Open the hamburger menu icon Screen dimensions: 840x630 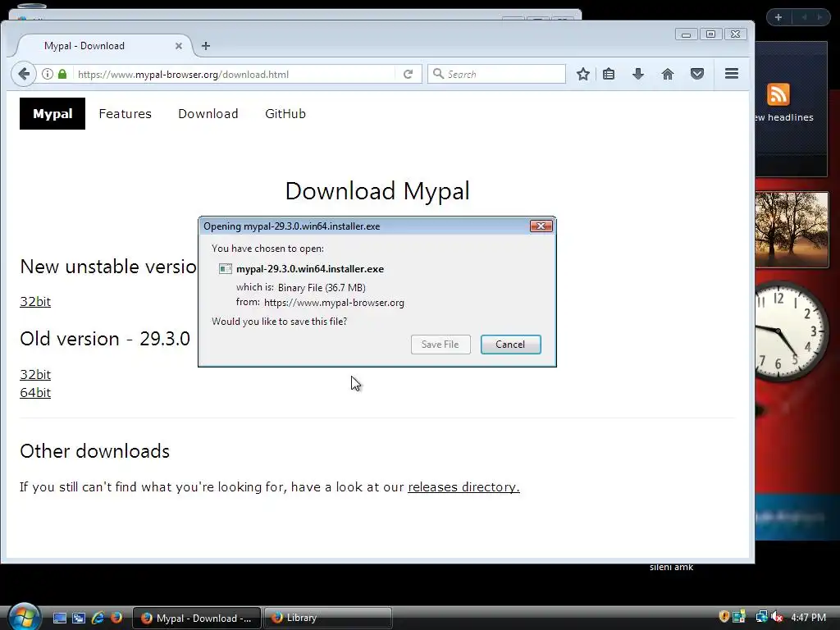coord(732,73)
